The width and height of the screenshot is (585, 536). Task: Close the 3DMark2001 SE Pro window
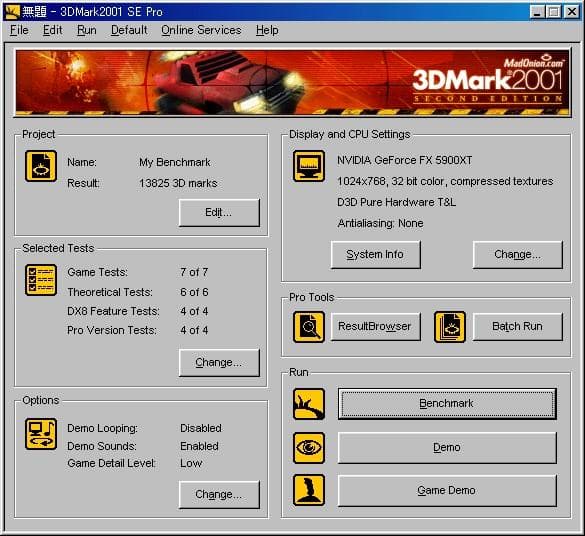[572, 12]
